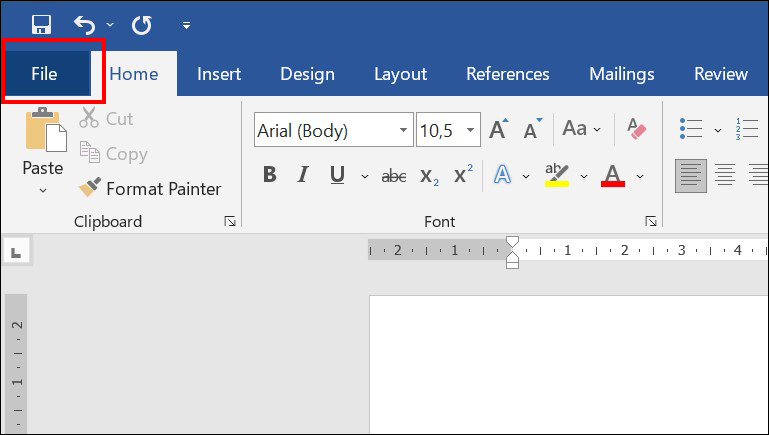This screenshot has height=435, width=769.
Task: Click the Clear All Formatting eraser icon
Action: [x=636, y=129]
